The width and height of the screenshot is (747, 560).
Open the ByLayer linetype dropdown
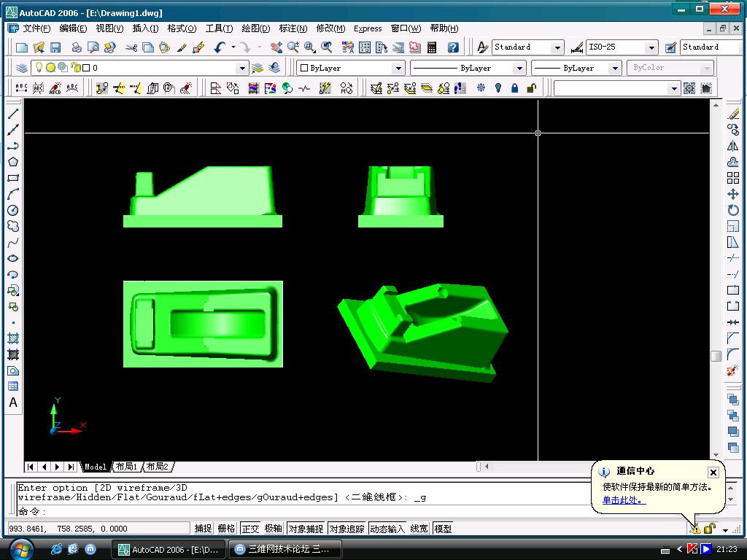[x=519, y=68]
